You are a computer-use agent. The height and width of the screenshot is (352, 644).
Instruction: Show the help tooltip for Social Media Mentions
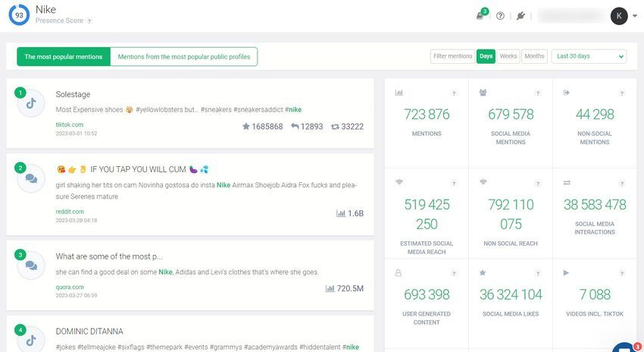point(538,93)
